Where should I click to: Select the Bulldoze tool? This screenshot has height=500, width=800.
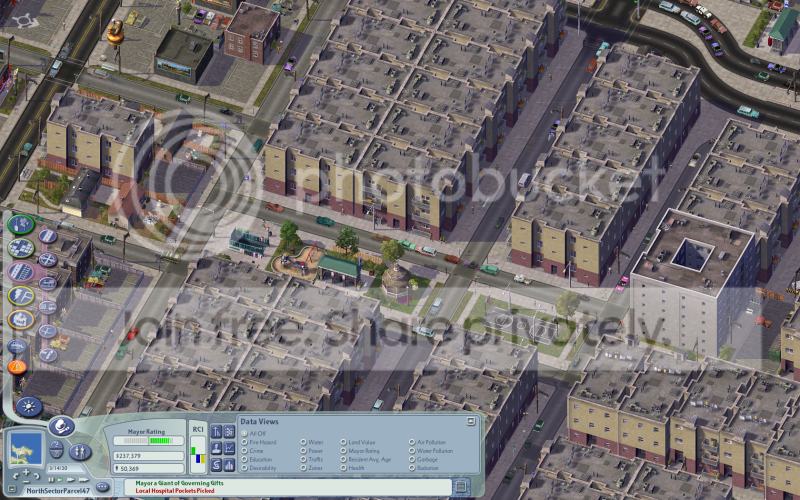click(x=17, y=346)
